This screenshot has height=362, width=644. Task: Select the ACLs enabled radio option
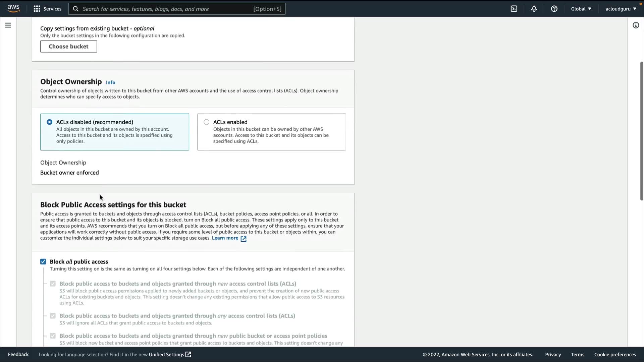(x=207, y=122)
